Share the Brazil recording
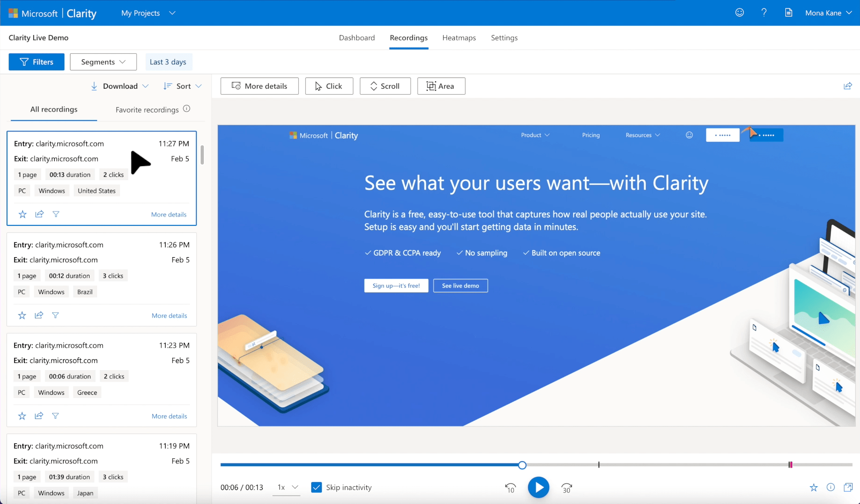The height and width of the screenshot is (504, 860). click(x=39, y=315)
